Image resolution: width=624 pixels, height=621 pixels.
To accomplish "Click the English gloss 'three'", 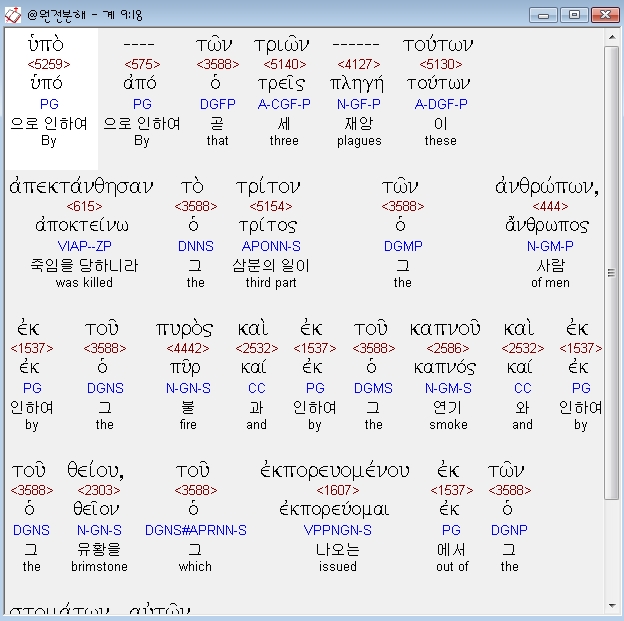I will click(x=284, y=141).
